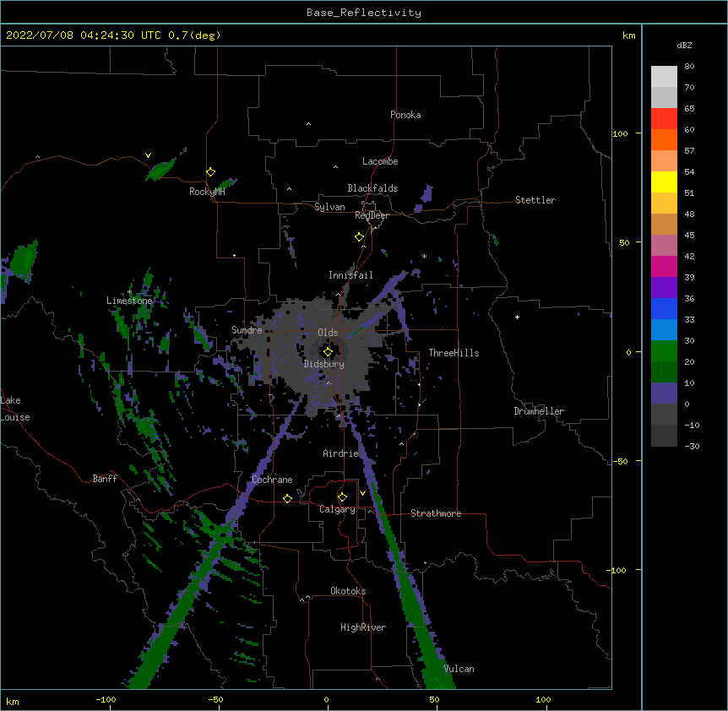Click the Blackfalds town label
728x711 pixels.
click(x=372, y=188)
